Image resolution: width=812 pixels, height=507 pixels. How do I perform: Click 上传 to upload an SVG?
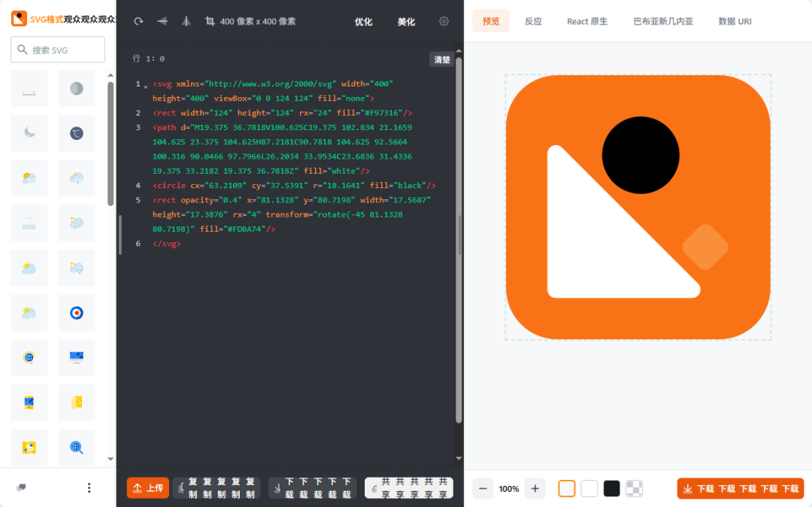pos(147,487)
